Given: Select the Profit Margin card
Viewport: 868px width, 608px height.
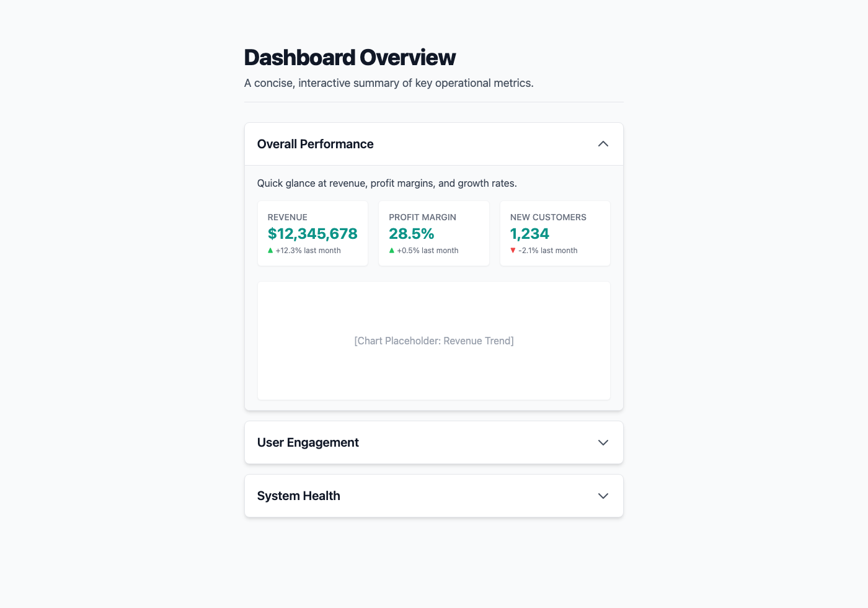Looking at the screenshot, I should [x=433, y=233].
